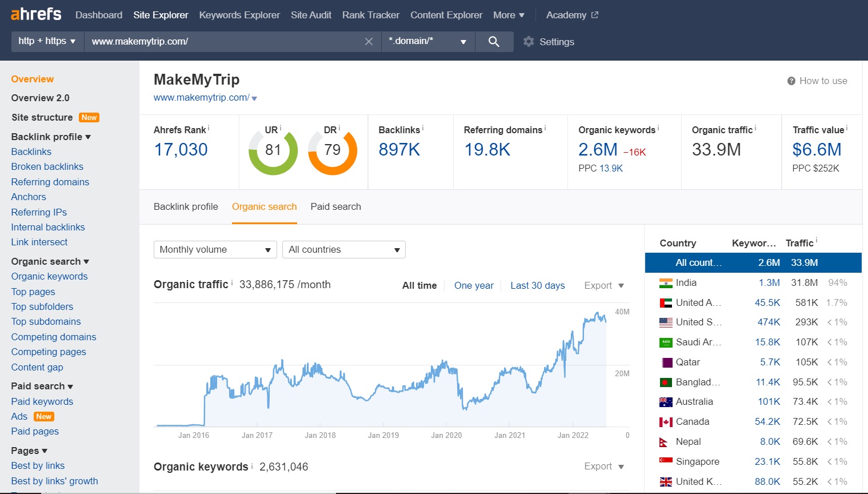
Task: Open Content gap in sidebar
Action: [x=37, y=367]
